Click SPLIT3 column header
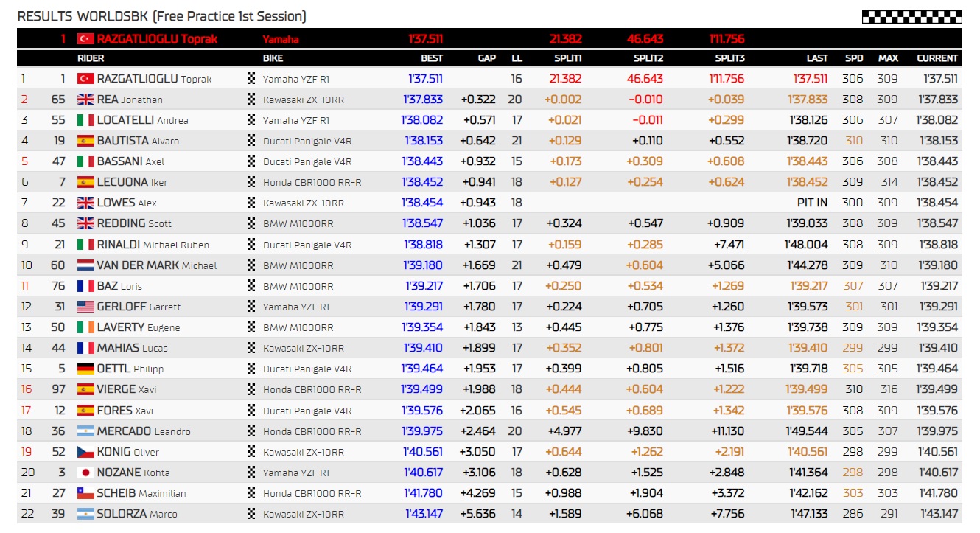The height and width of the screenshot is (533, 980). [729, 58]
